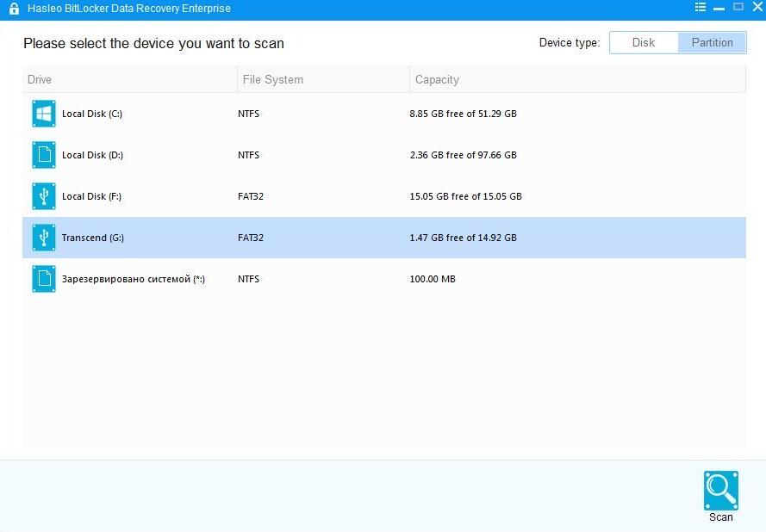The height and width of the screenshot is (532, 766).
Task: Sort by the Capacity column header
Action: click(578, 79)
